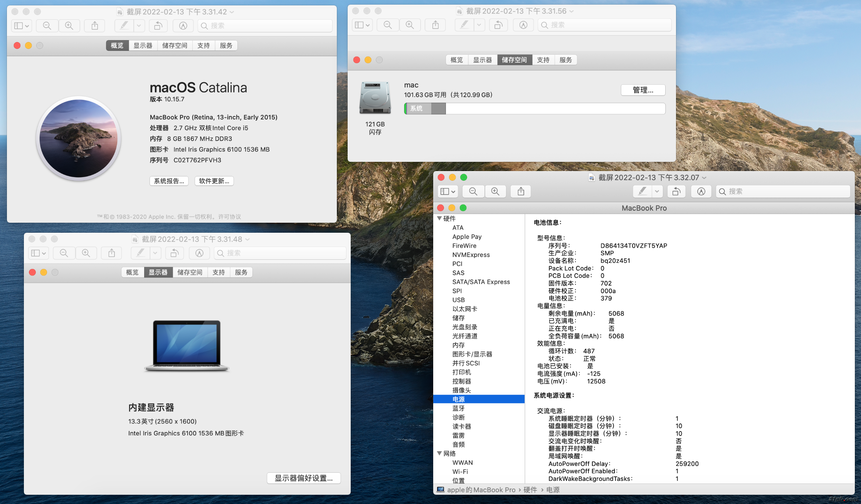Select Wi-Fi under 网络

460,472
